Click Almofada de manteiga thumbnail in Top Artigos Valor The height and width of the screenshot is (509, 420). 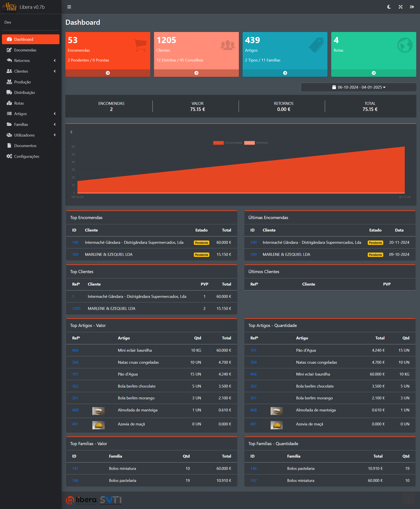[x=98, y=411]
